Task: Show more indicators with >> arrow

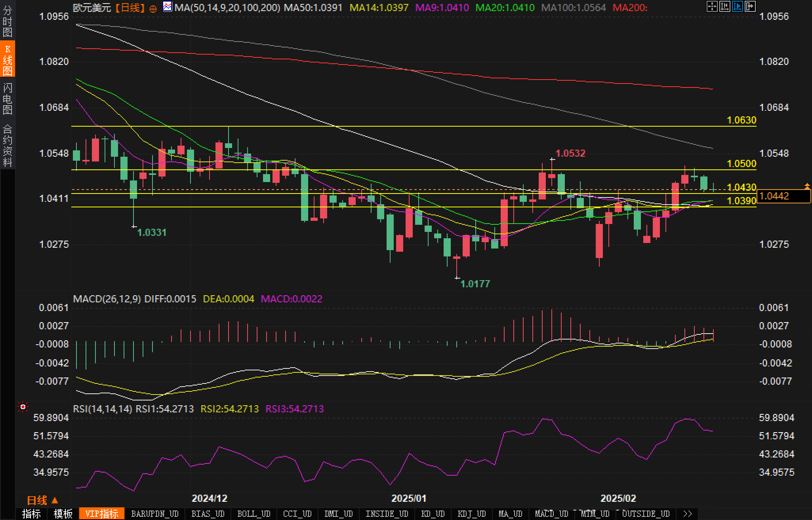Action: pos(688,514)
